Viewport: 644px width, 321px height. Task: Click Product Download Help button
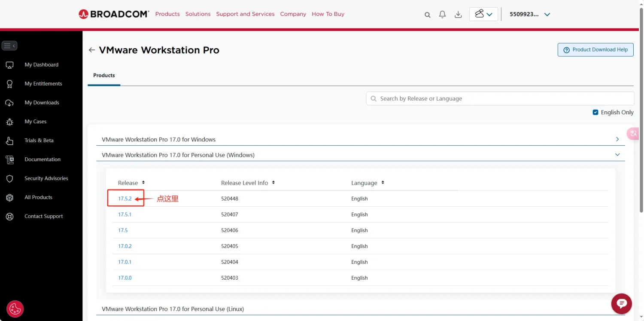(595, 50)
